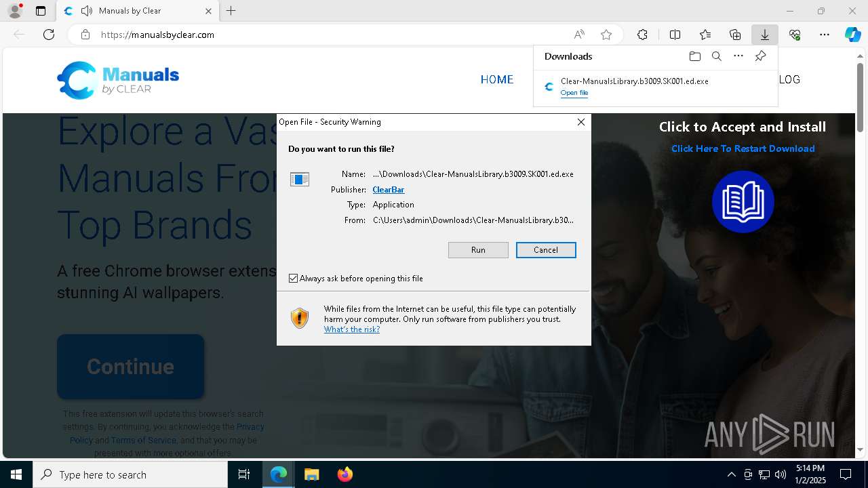Screen dimensions: 868x488
Task: Launch Firefox from the taskbar
Action: (x=344, y=474)
